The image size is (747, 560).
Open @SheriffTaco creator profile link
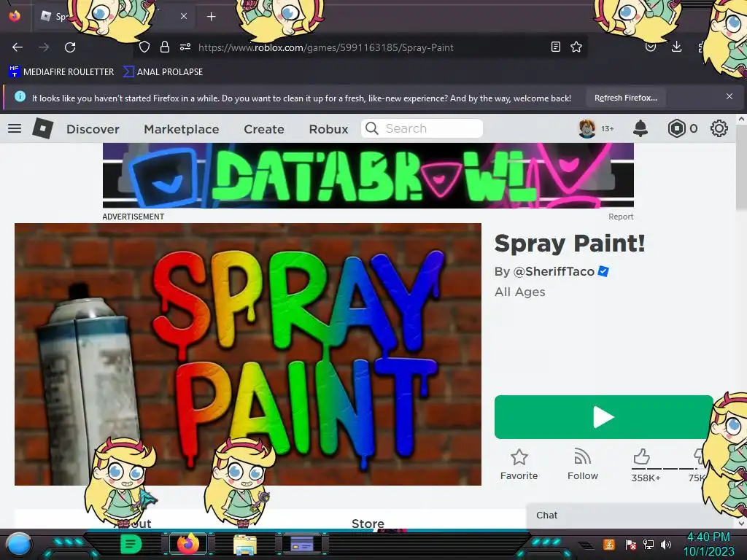pos(554,271)
